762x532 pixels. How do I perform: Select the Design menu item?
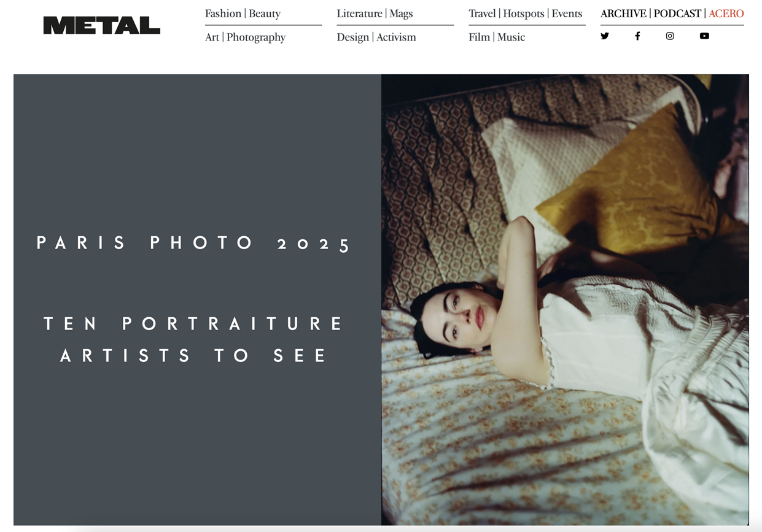pos(353,37)
